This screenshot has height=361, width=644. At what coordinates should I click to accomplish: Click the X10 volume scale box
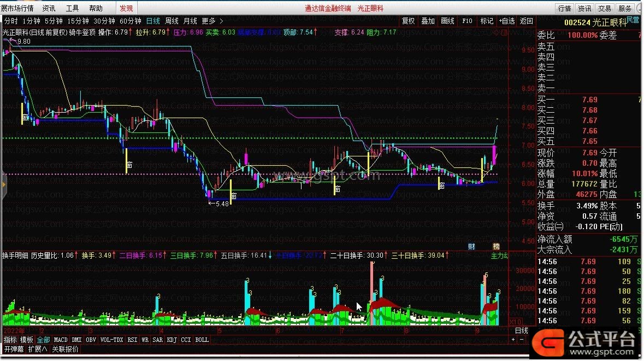coord(516,322)
